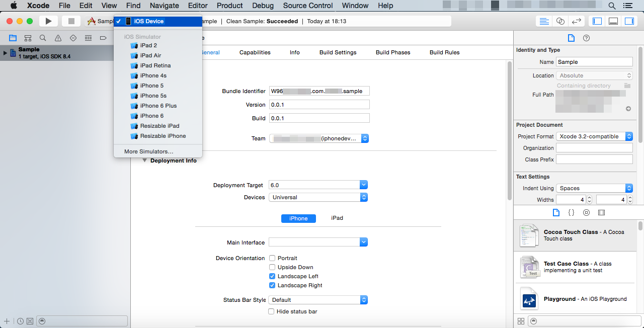Show the Code Snippet library
The height and width of the screenshot is (328, 644).
coord(571,213)
